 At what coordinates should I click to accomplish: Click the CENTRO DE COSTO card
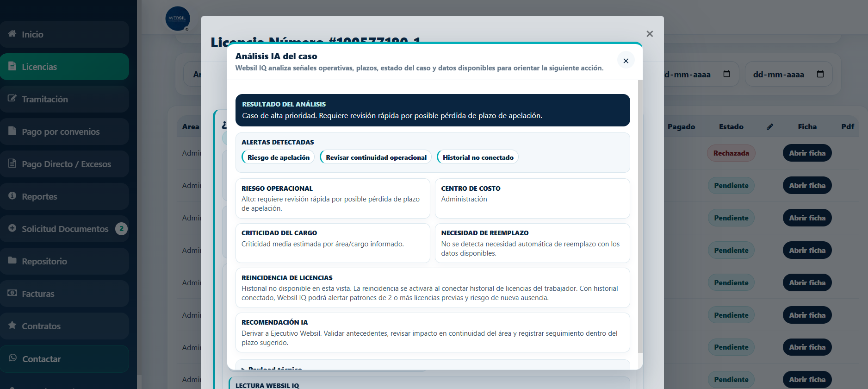[x=532, y=198]
